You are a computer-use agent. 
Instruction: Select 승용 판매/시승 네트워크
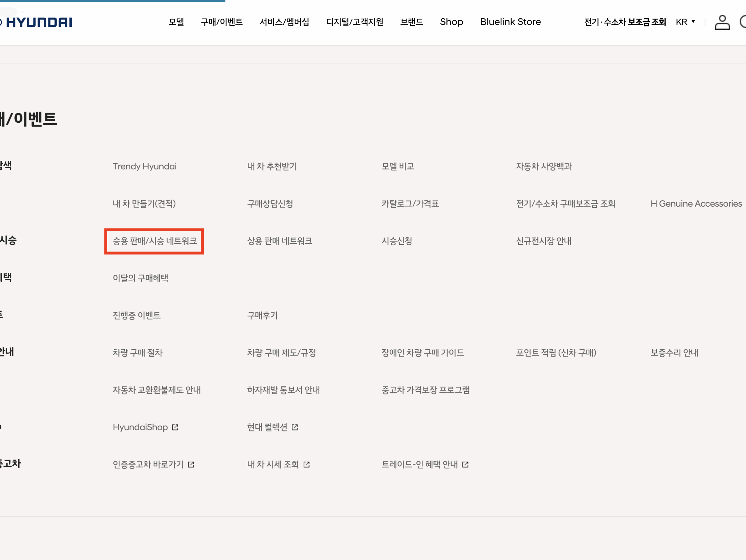click(154, 241)
